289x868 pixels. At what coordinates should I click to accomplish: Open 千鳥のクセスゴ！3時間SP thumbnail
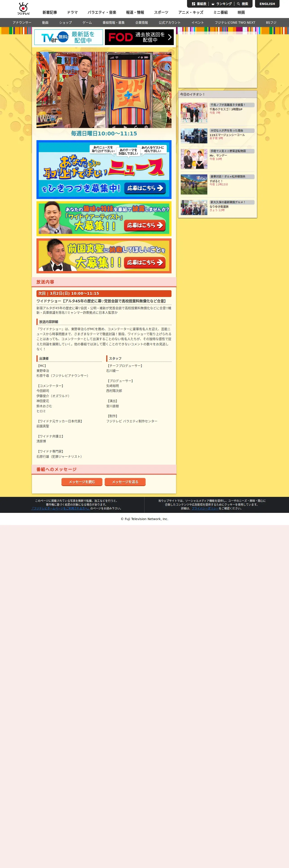pos(194,112)
